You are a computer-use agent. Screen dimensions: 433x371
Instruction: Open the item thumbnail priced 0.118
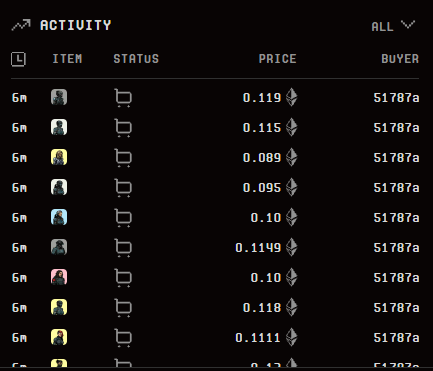point(59,307)
